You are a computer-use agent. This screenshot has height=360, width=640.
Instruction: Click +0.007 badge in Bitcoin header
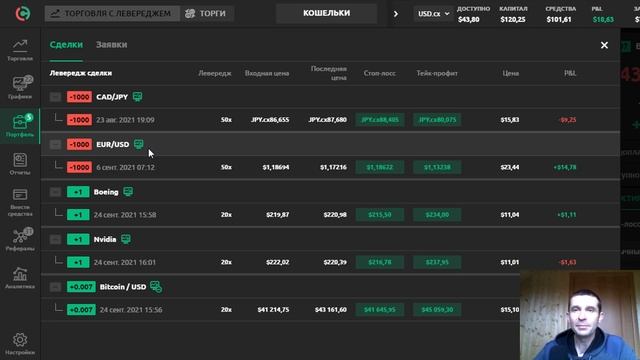(x=81, y=287)
